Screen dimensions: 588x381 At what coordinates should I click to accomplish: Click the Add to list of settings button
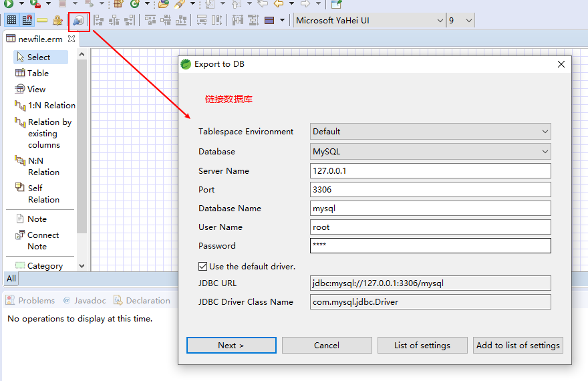coord(518,345)
